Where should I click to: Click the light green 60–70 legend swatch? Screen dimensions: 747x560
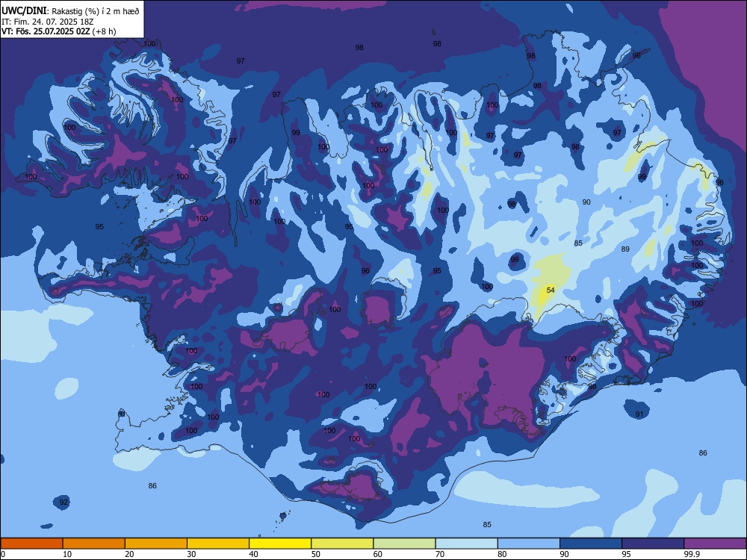coord(404,544)
